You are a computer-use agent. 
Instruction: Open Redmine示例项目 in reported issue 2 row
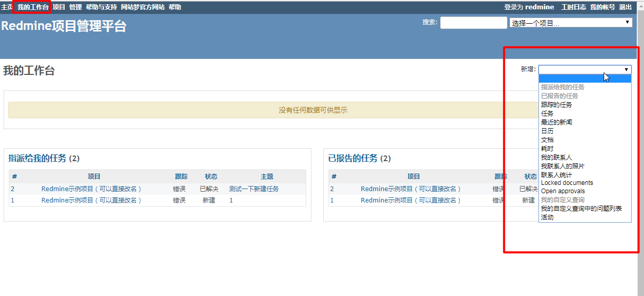pyautogui.click(x=411, y=189)
